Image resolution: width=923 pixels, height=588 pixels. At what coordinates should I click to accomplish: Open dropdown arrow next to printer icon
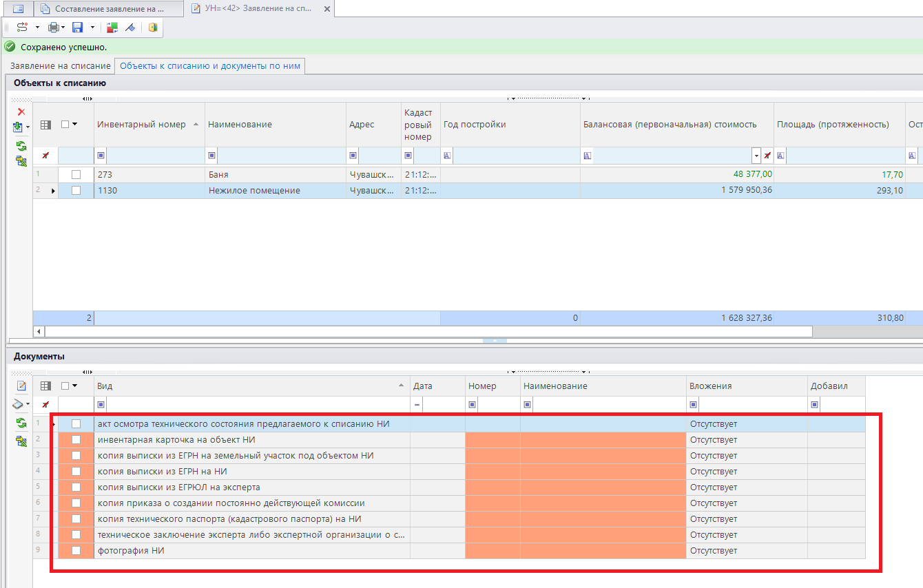pyautogui.click(x=63, y=28)
